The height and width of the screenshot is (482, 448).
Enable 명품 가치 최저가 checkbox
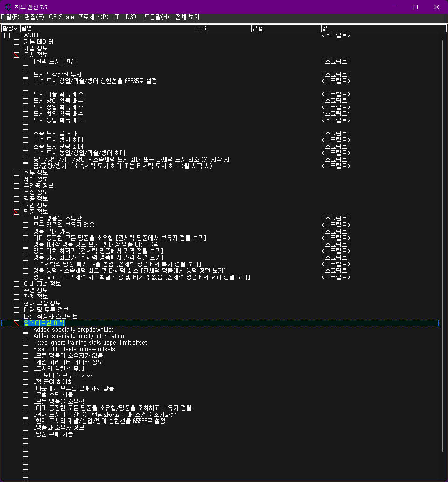(x=26, y=251)
